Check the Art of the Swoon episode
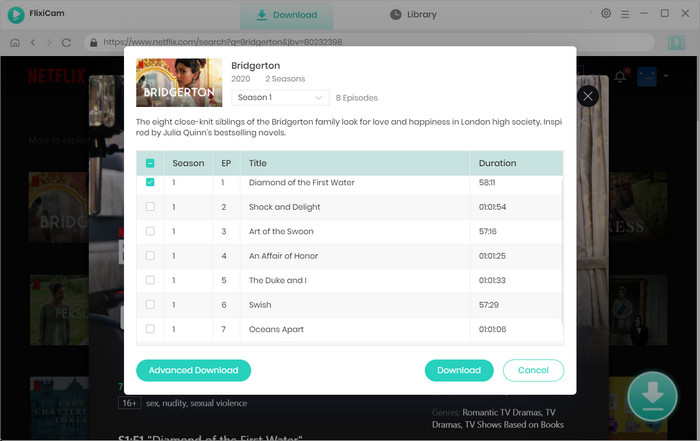700x441 pixels. [150, 231]
